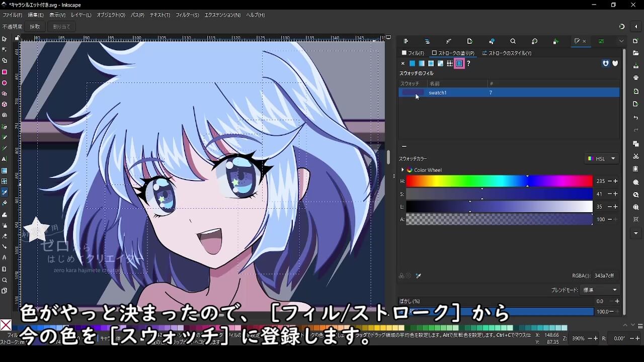Image resolution: width=644 pixels, height=362 pixels.
Task: Close the Fill and Stroke dialog tab
Action: pos(584,41)
